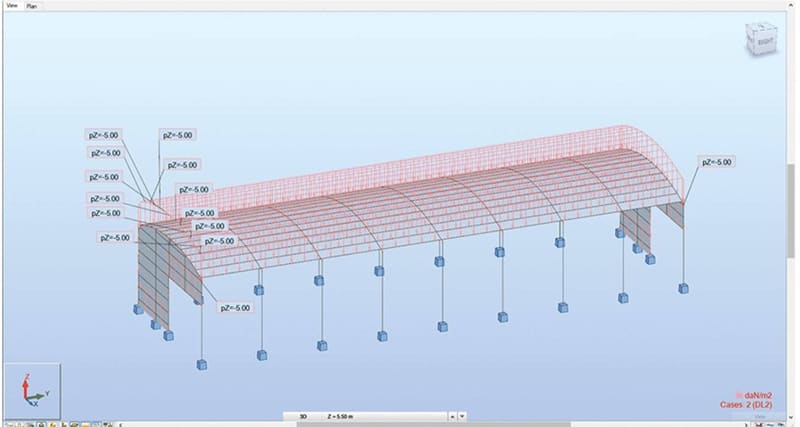Click the XYZ axis triad icon
800x427 pixels.
click(32, 390)
